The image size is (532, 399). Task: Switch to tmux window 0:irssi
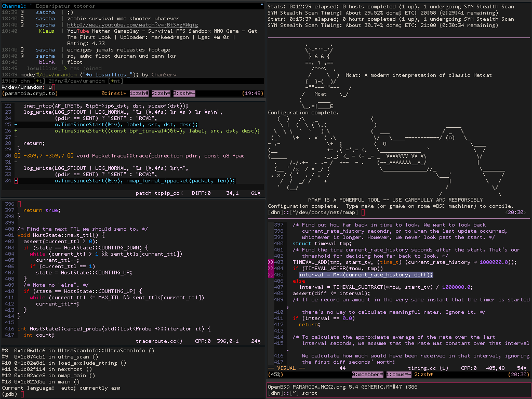click(114, 94)
